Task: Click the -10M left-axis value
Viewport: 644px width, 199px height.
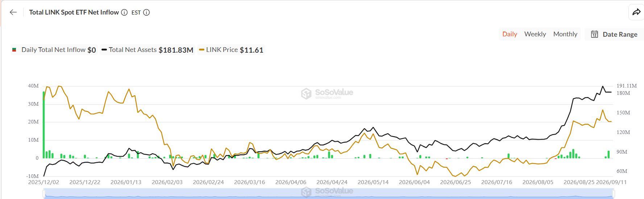Action: coord(32,176)
